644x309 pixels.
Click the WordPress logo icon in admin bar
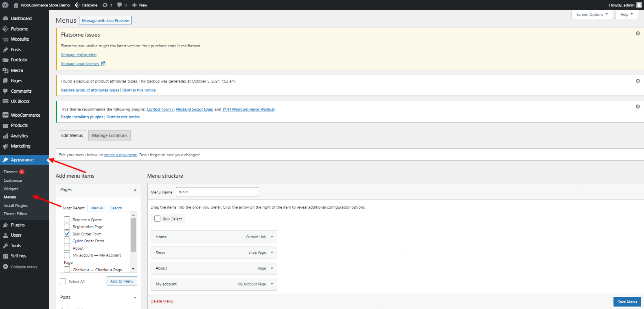click(x=5, y=5)
